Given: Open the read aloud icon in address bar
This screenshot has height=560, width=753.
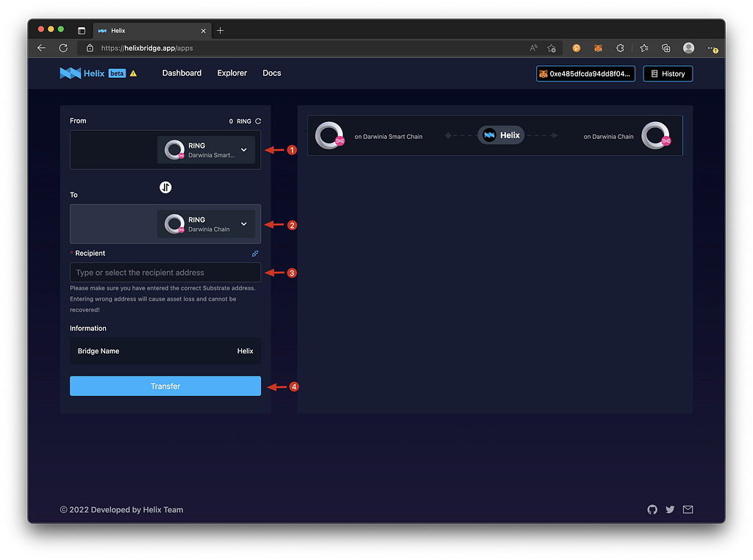Looking at the screenshot, I should coord(534,48).
